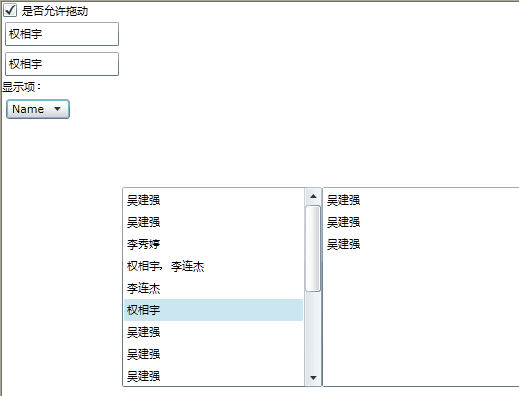519x396 pixels.
Task: Select the third 吴建强 in right list
Action: (x=421, y=244)
